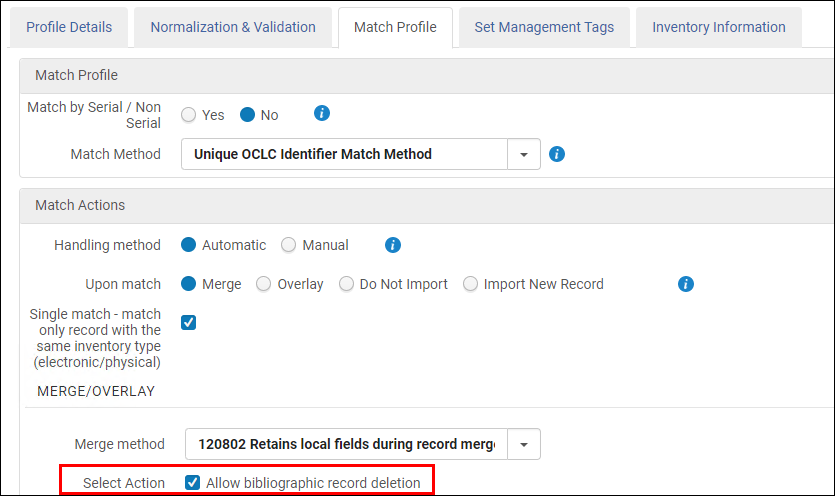This screenshot has height=496, width=835.
Task: Open info icon beside Match Method dropdown
Action: click(556, 154)
